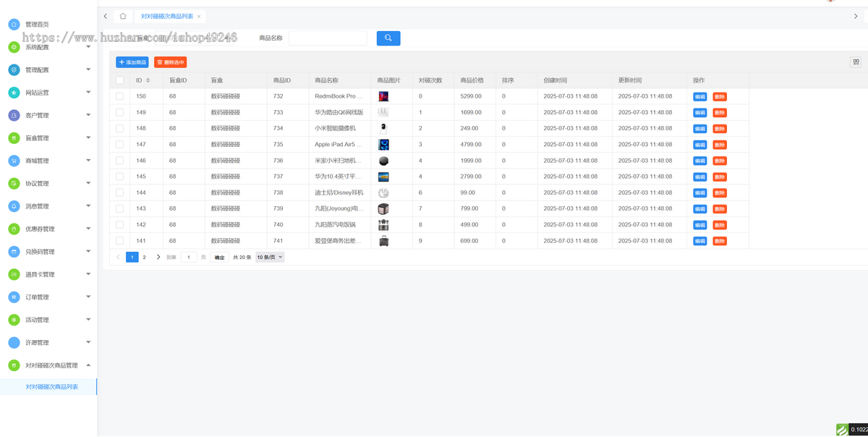Expand 系统配置 menu arrow
Viewport: 868px width, 437px height.
(x=88, y=47)
